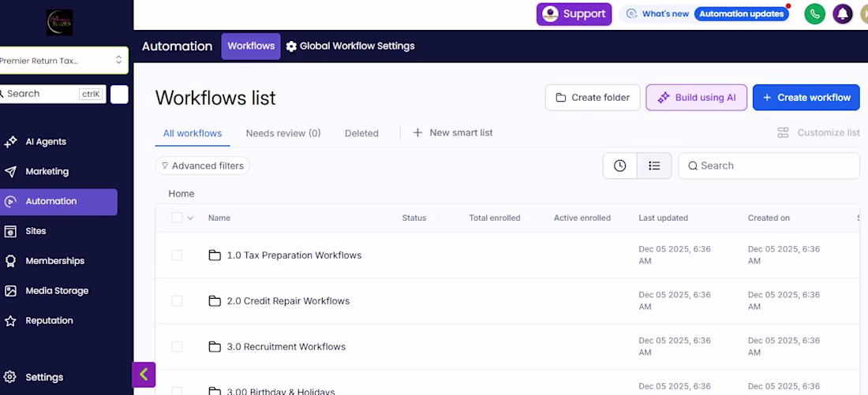Expand header checkbox selection chevron
Screen dimensions: 868x395
[190, 218]
